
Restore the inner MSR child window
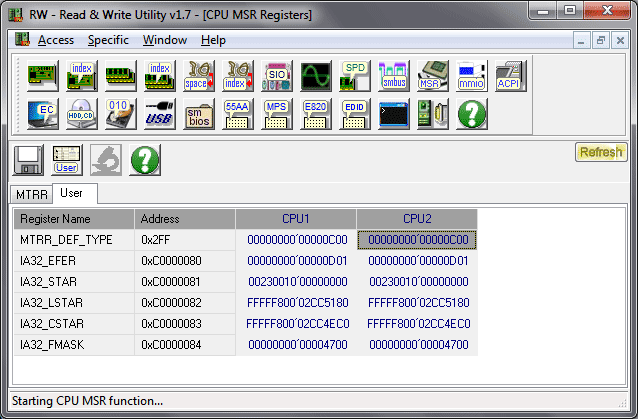point(601,40)
